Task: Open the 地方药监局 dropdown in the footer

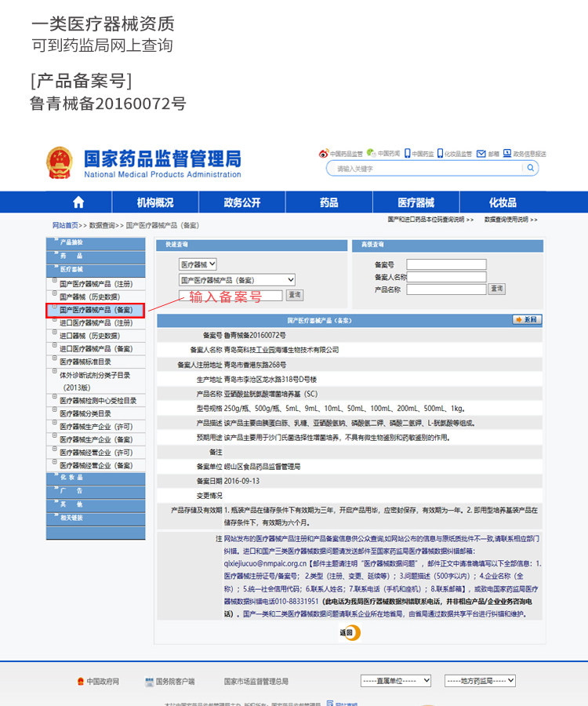Action: click(480, 681)
